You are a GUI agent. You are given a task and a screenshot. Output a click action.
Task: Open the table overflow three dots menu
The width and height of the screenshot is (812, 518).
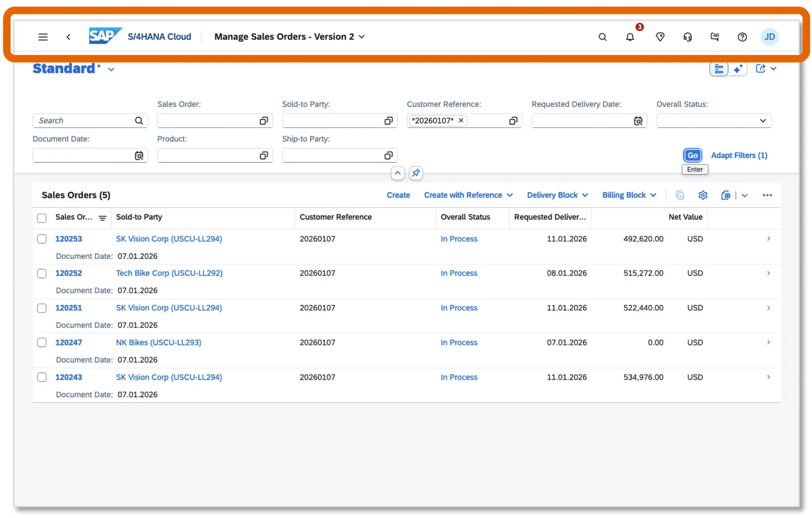point(767,195)
